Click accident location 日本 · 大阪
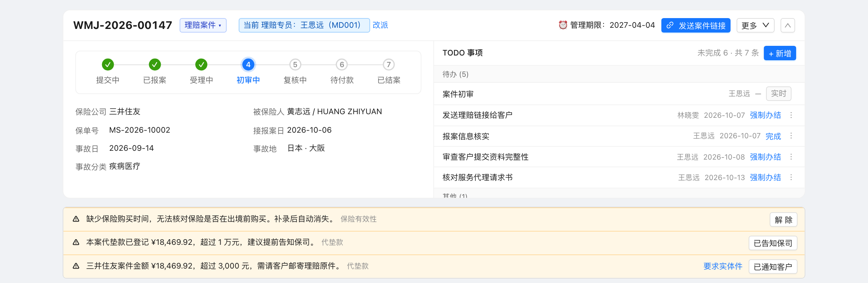Image resolution: width=868 pixels, height=283 pixels. (x=306, y=148)
